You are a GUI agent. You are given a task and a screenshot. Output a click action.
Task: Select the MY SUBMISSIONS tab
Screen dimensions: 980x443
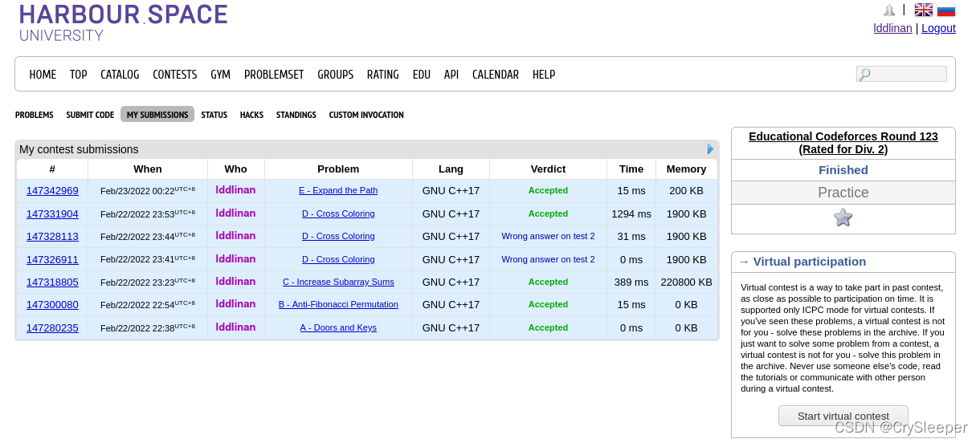click(x=157, y=115)
